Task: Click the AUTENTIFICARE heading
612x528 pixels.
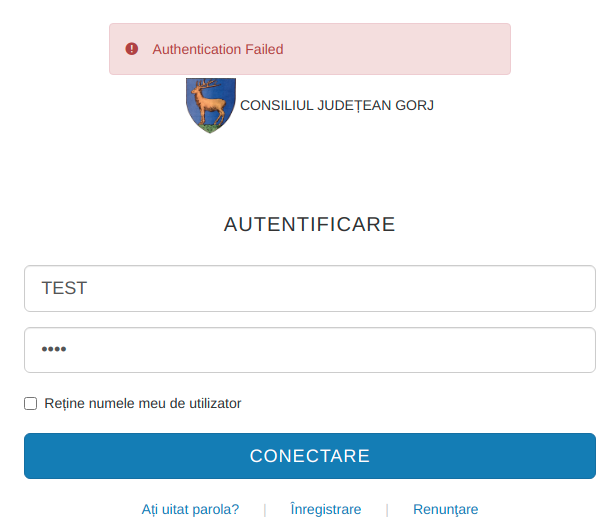Action: point(310,224)
